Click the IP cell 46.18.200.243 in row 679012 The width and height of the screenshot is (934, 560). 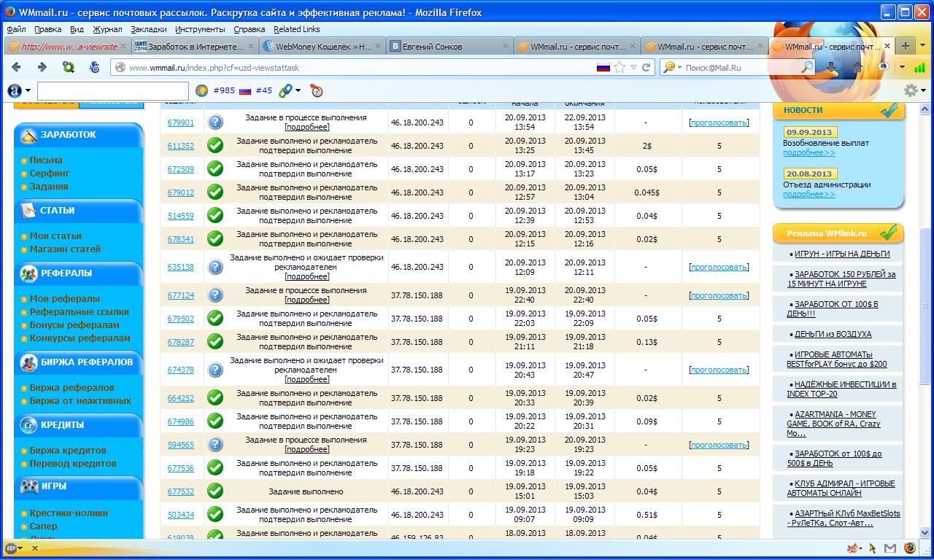[x=417, y=192]
